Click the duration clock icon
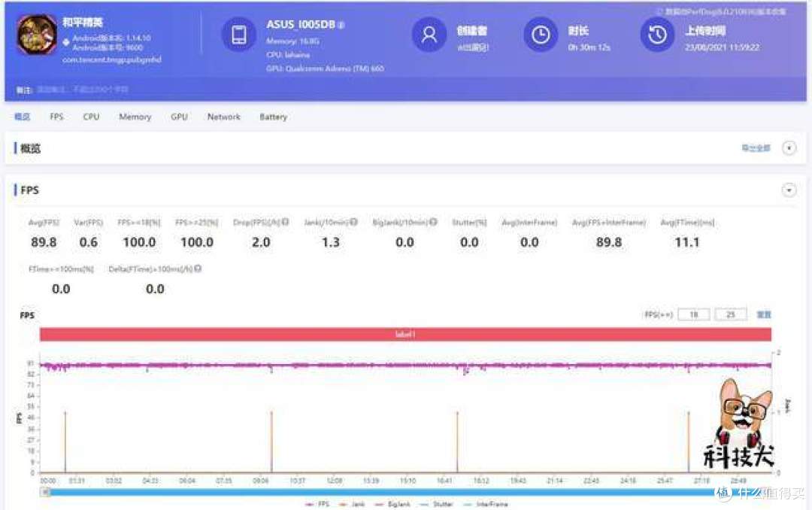 (541, 35)
